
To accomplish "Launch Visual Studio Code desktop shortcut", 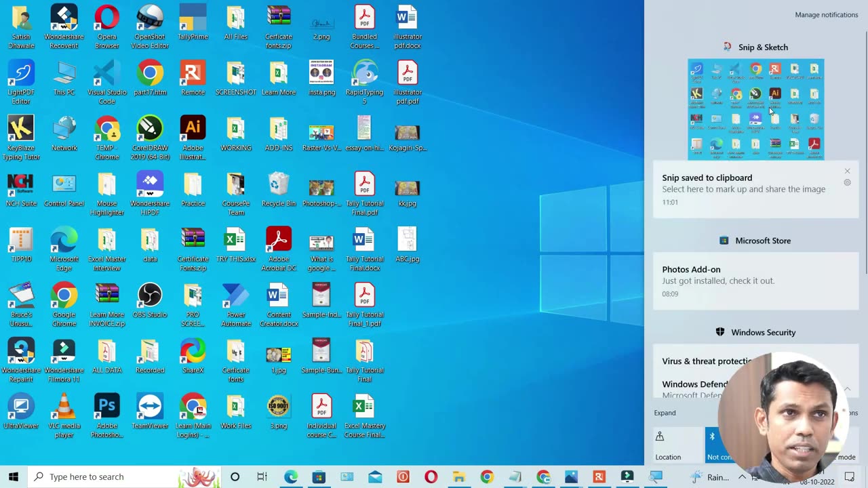I will point(107,83).
